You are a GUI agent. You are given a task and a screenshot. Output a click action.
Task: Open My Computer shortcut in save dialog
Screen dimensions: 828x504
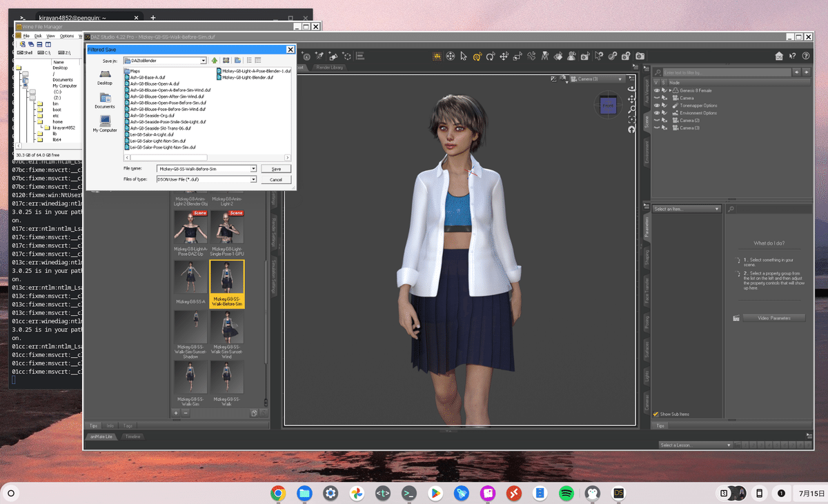point(105,124)
